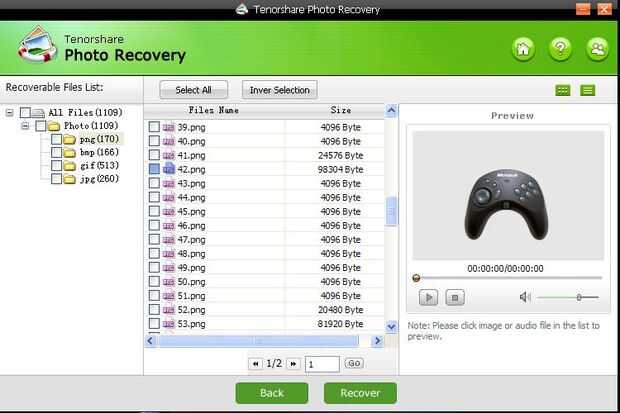Click the Go page button
This screenshot has width=620, height=413.
pos(354,363)
